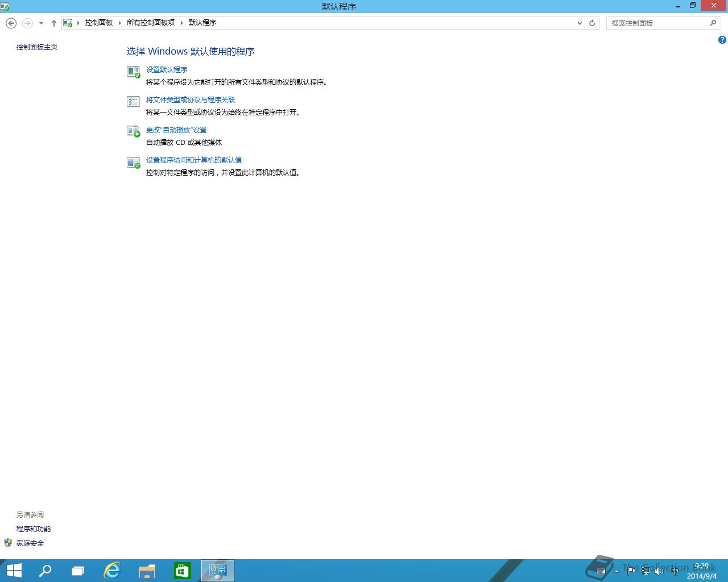The image size is (728, 582).
Task: Click the clock showing 2014/9/4
Action: pos(702,571)
